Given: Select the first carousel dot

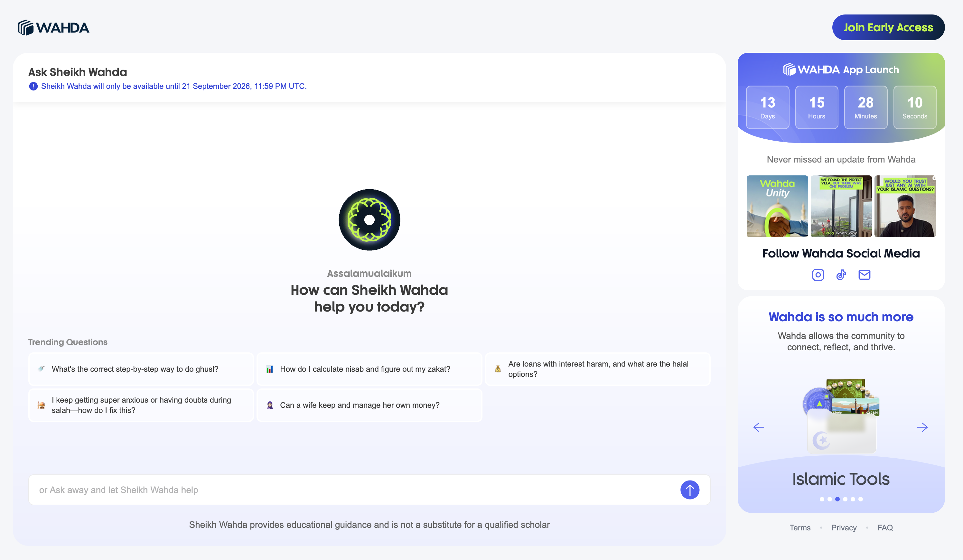Looking at the screenshot, I should coord(822,499).
